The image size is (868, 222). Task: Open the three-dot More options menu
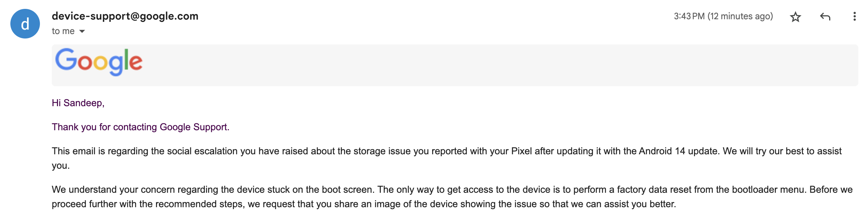(x=854, y=16)
